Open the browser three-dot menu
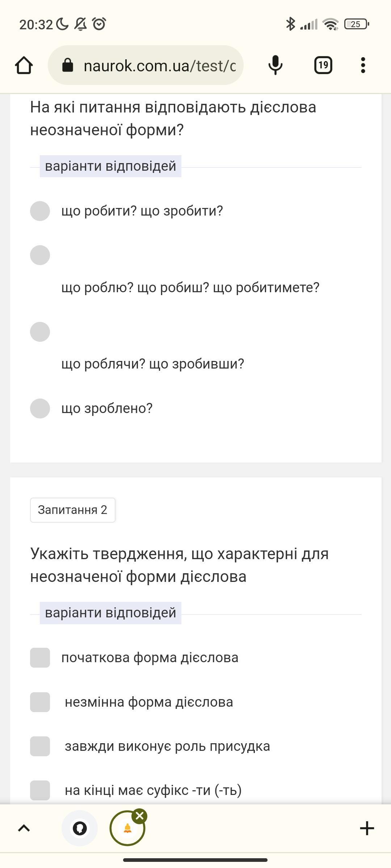Screen dimensions: 391x868 pyautogui.click(x=363, y=65)
